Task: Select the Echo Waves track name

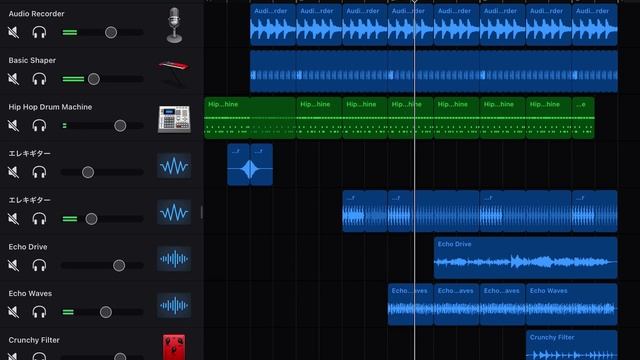Action: pyautogui.click(x=30, y=293)
